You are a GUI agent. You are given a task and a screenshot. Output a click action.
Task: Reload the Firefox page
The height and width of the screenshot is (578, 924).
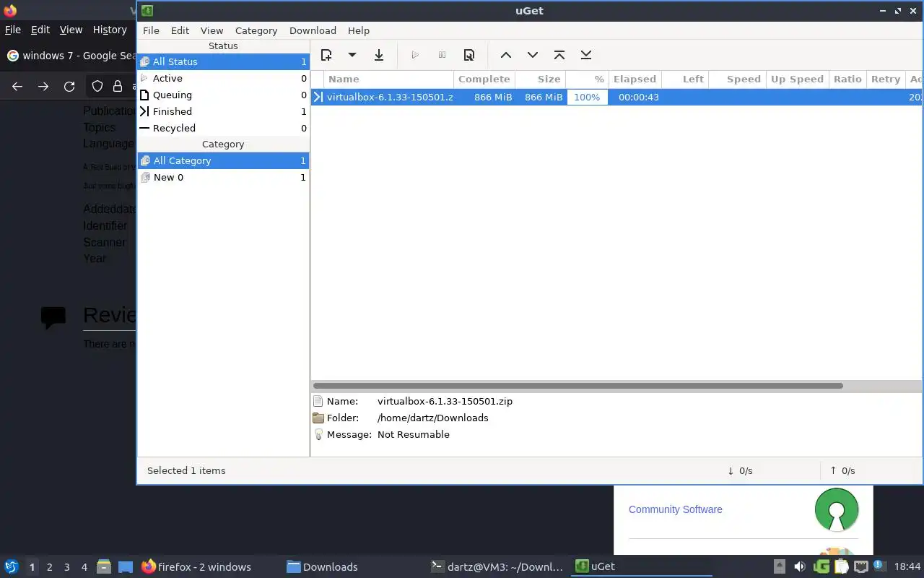tap(69, 87)
